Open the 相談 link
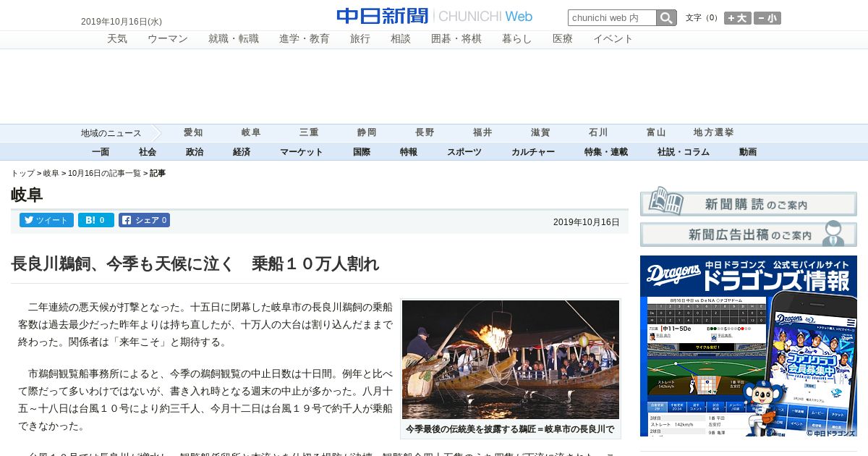Viewport: 868px width, 456px height. pyautogui.click(x=401, y=39)
